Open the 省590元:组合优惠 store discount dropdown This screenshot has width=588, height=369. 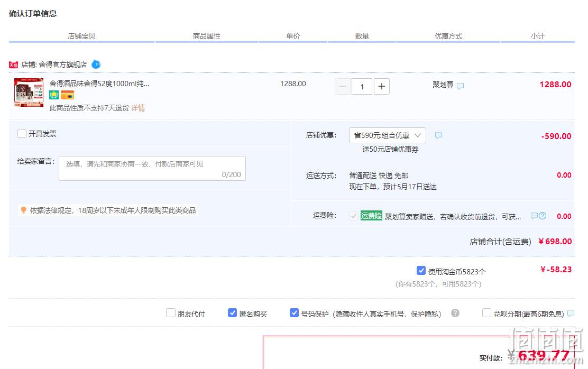[388, 135]
